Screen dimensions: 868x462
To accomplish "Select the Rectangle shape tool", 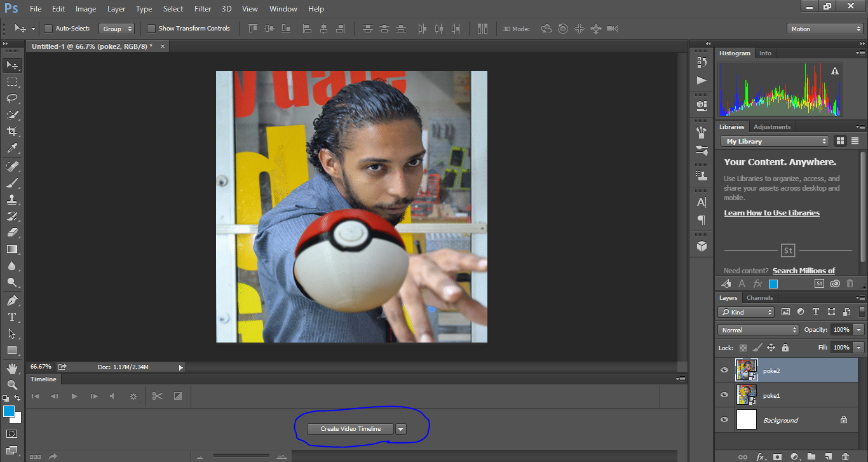I will [12, 350].
